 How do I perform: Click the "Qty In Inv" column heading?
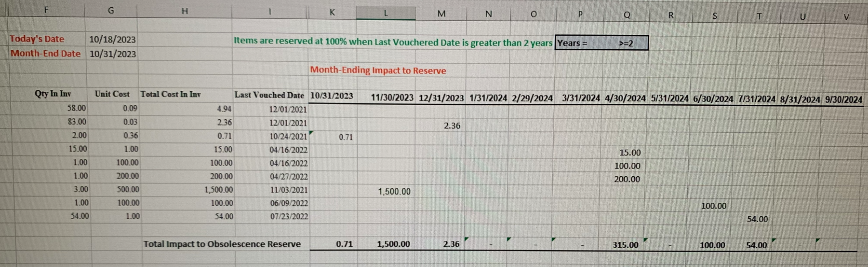(53, 94)
